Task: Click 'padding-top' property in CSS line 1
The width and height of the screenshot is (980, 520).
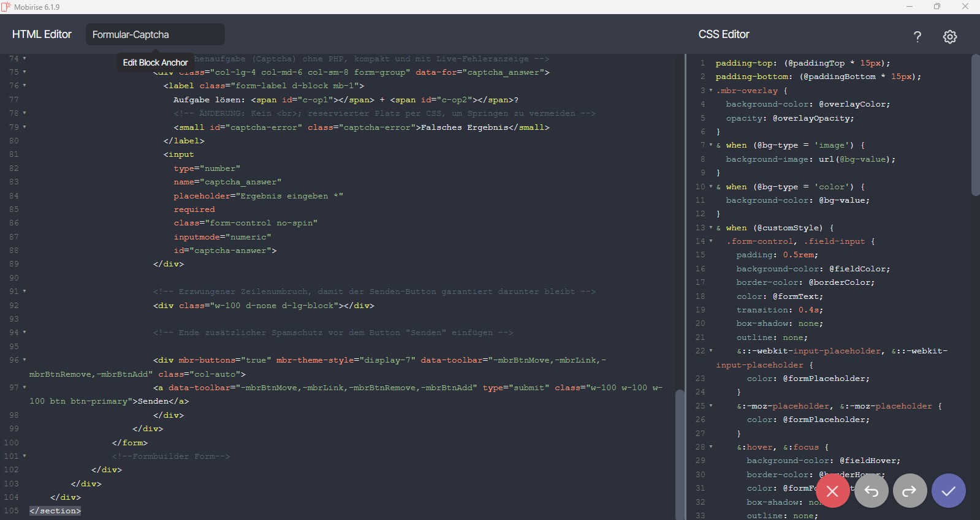Action: click(744, 63)
